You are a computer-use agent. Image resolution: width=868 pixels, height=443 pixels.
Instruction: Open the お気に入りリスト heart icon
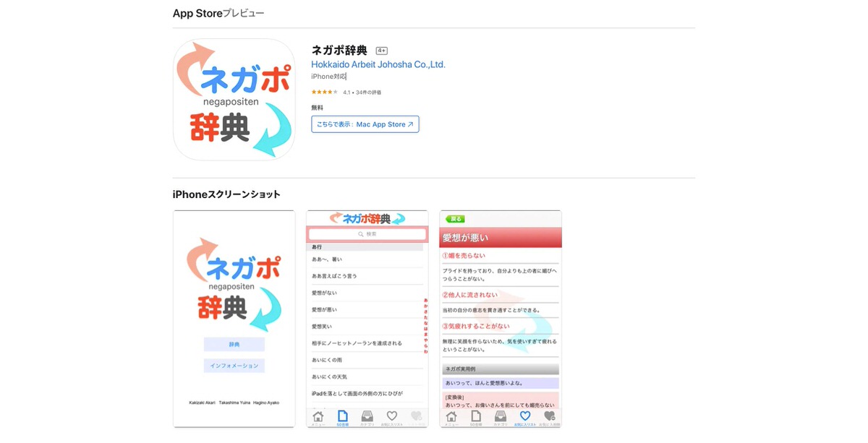[391, 416]
